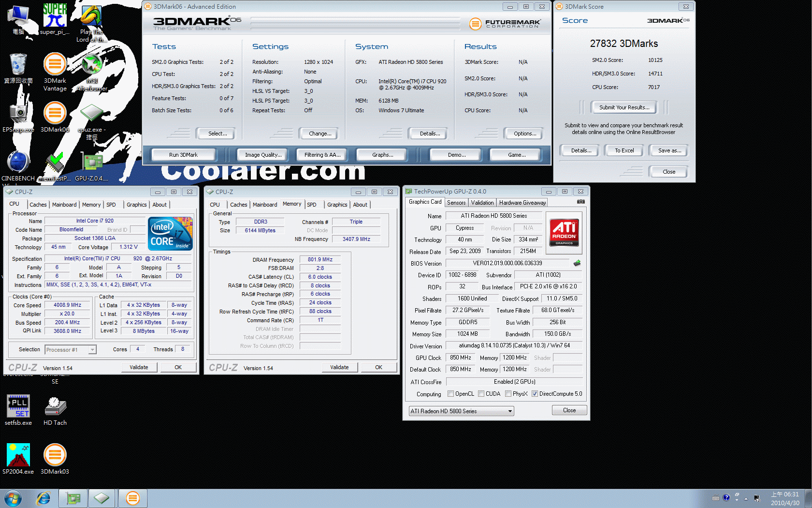Open the Computer desktop icon
This screenshot has width=812, height=508.
(18, 19)
